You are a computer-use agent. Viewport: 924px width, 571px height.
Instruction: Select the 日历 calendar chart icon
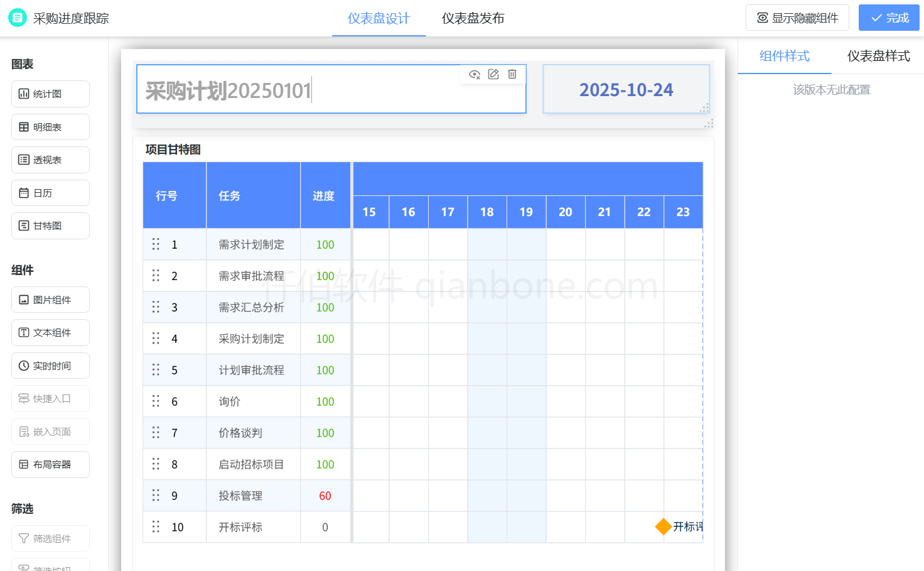pyautogui.click(x=50, y=192)
